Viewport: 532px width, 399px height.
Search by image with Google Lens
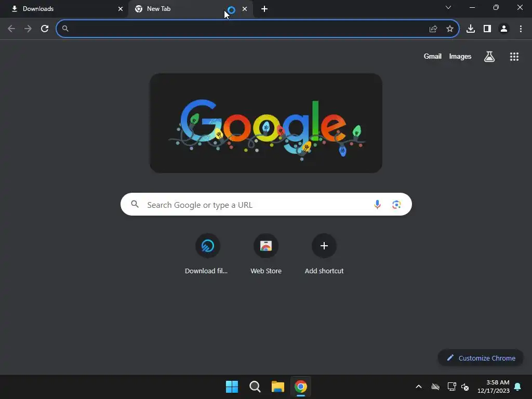[x=396, y=204]
